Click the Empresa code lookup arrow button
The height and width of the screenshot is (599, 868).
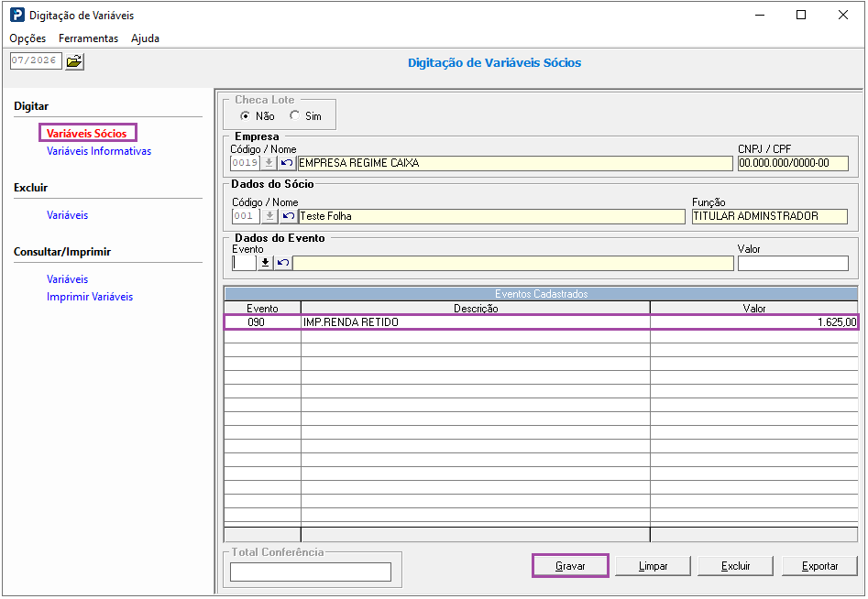(x=269, y=163)
